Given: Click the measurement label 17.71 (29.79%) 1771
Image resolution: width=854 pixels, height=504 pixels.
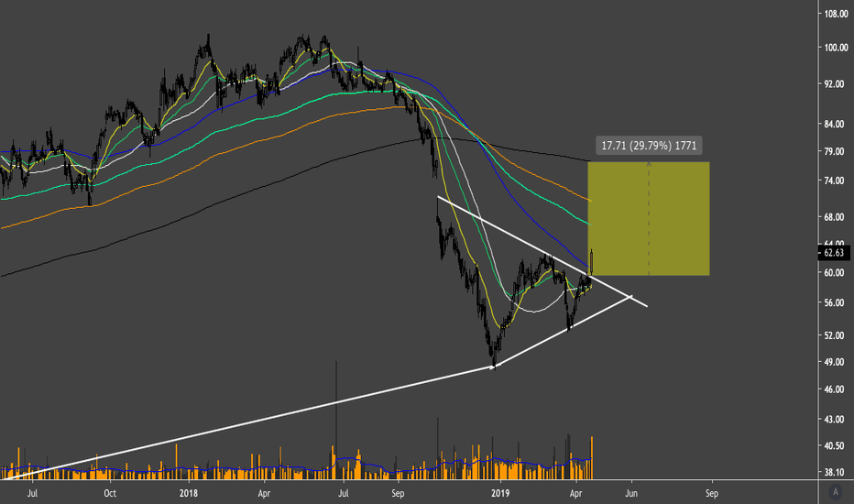Looking at the screenshot, I should [x=649, y=146].
